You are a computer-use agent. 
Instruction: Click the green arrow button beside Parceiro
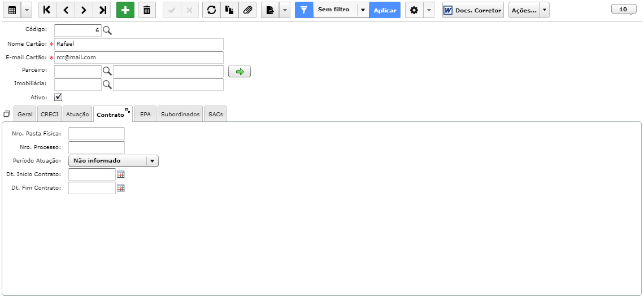tap(240, 72)
